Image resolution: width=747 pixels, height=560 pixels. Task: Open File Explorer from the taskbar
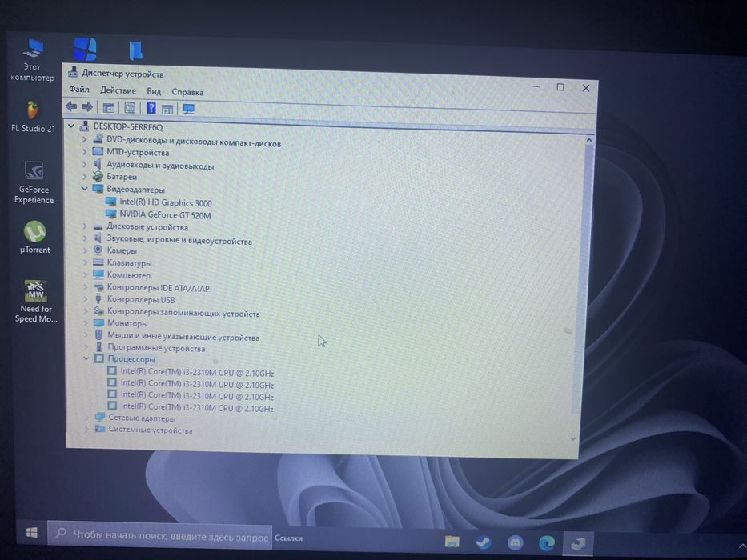coord(452,542)
